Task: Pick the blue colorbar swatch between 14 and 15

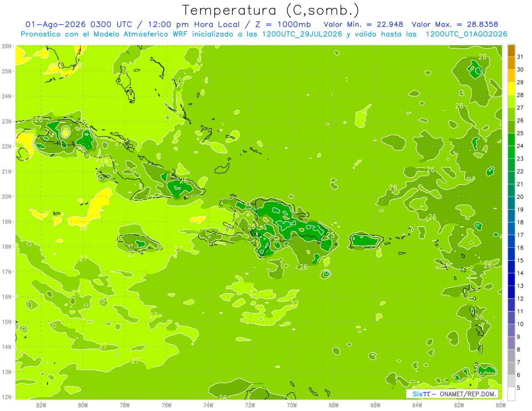Action: [511, 267]
